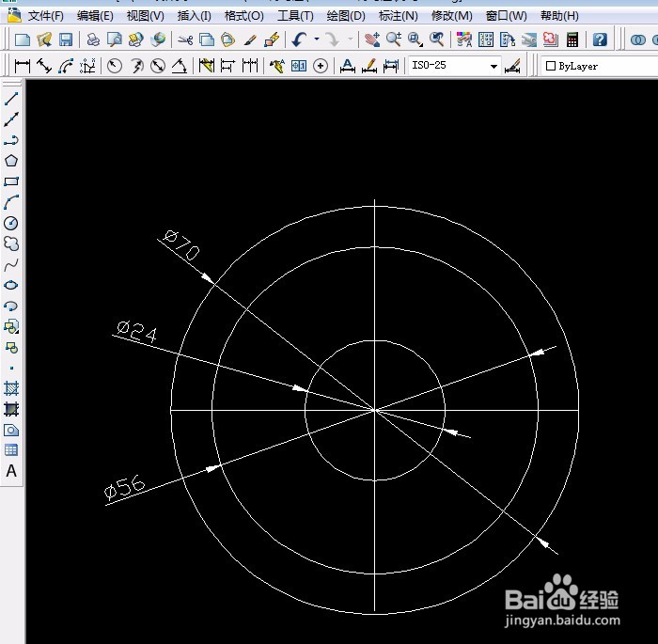658x644 pixels.
Task: Select the Multiline Text tool
Action: tap(11, 471)
